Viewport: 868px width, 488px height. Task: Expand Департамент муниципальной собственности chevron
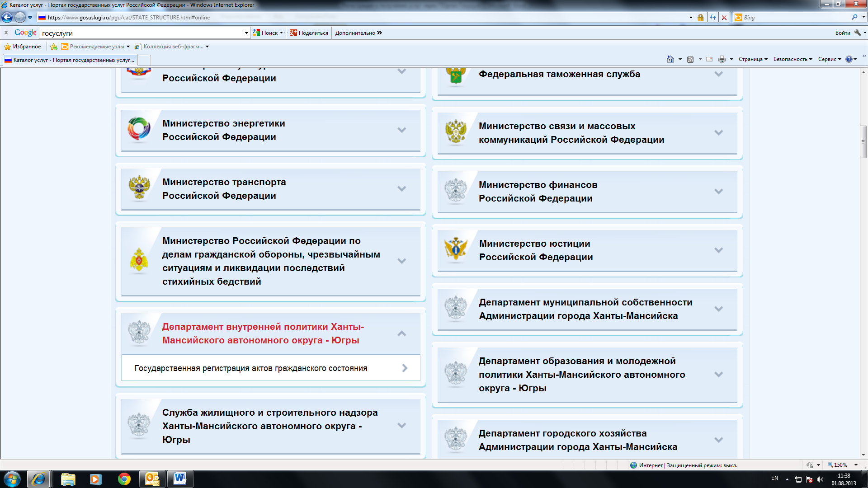click(x=718, y=309)
